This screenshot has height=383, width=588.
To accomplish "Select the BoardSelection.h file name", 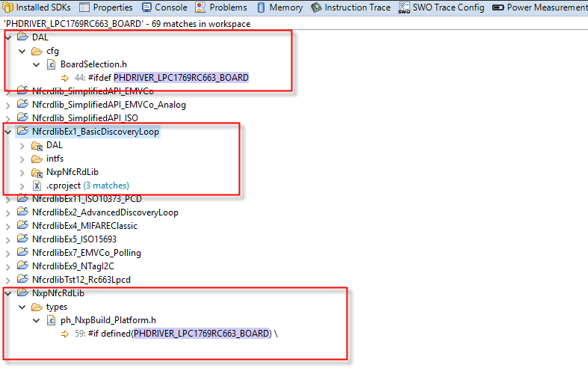I will click(93, 64).
